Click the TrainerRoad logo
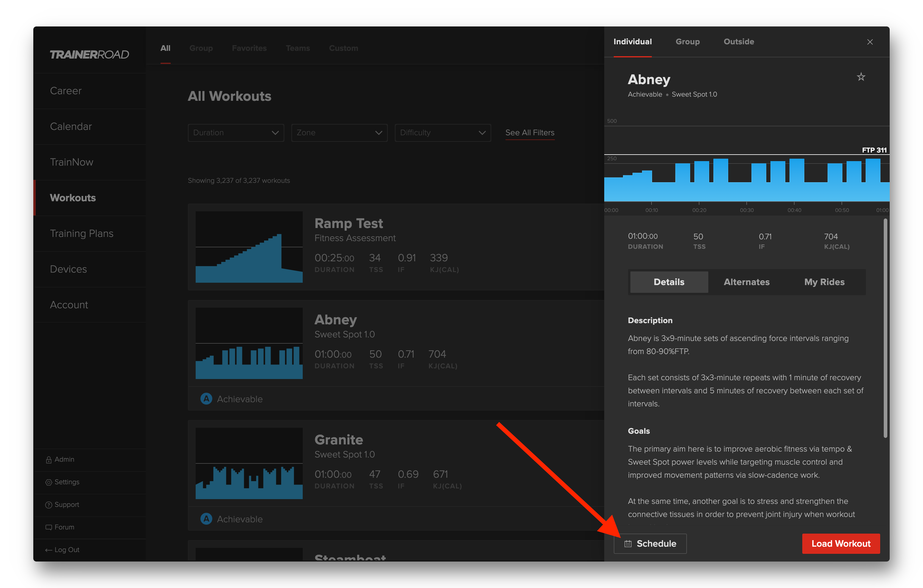923x588 pixels. (x=89, y=54)
